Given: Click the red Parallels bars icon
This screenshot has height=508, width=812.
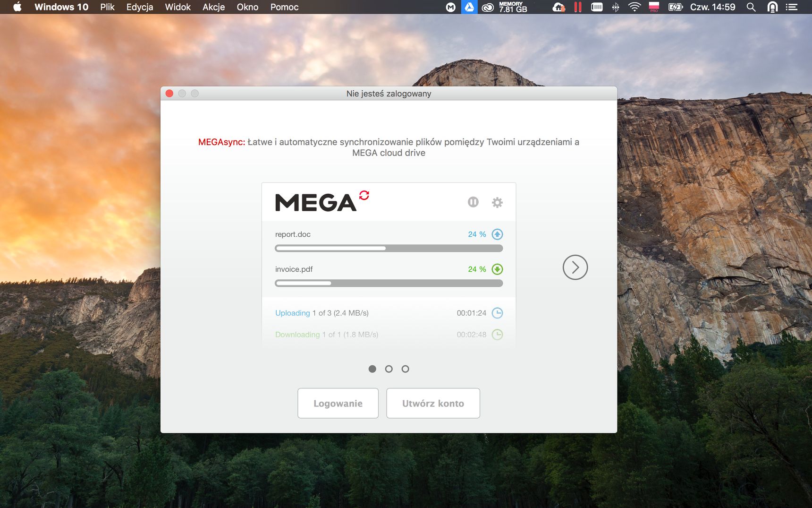Looking at the screenshot, I should tap(578, 7).
